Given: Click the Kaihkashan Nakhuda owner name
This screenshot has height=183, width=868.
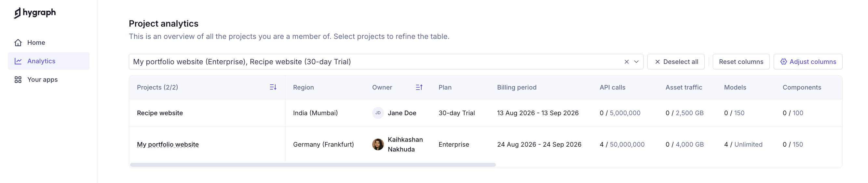Looking at the screenshot, I should (405, 144).
